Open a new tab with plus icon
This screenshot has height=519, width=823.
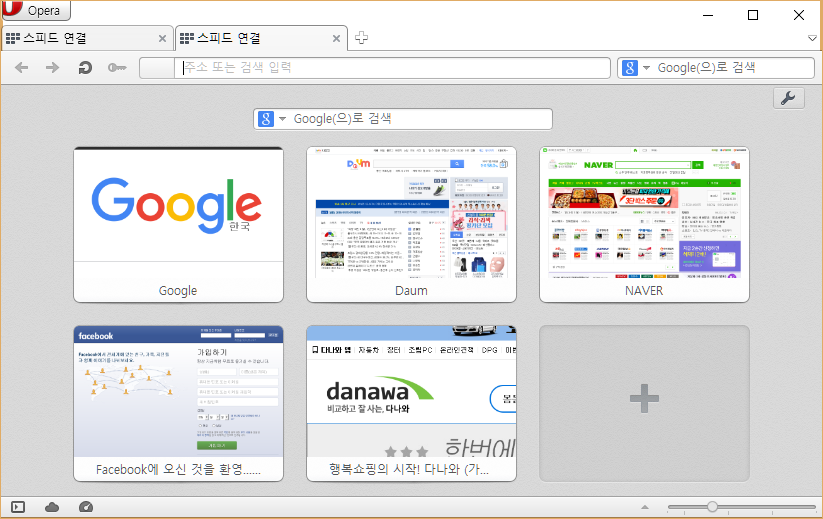(x=362, y=38)
